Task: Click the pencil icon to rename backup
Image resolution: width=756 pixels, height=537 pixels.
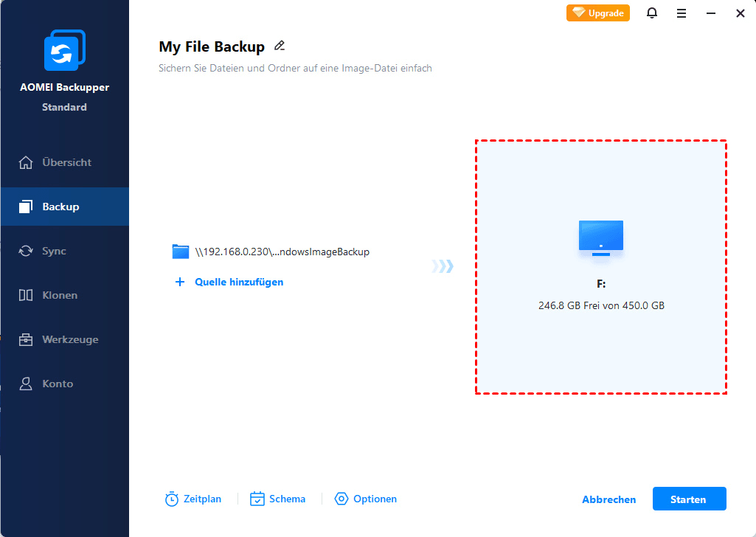Action: (x=280, y=46)
